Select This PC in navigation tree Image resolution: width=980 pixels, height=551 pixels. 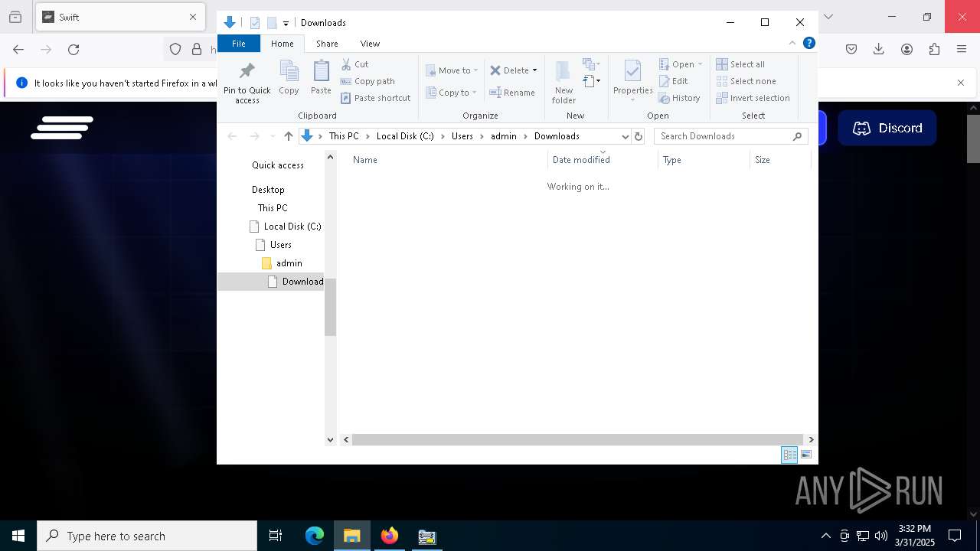coord(273,208)
